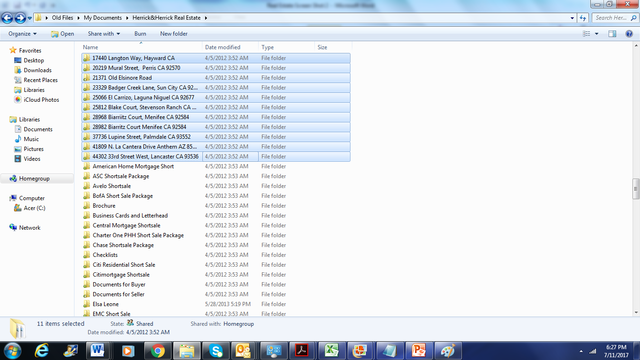
Task: Click the Open toolbar button
Action: click(62, 34)
